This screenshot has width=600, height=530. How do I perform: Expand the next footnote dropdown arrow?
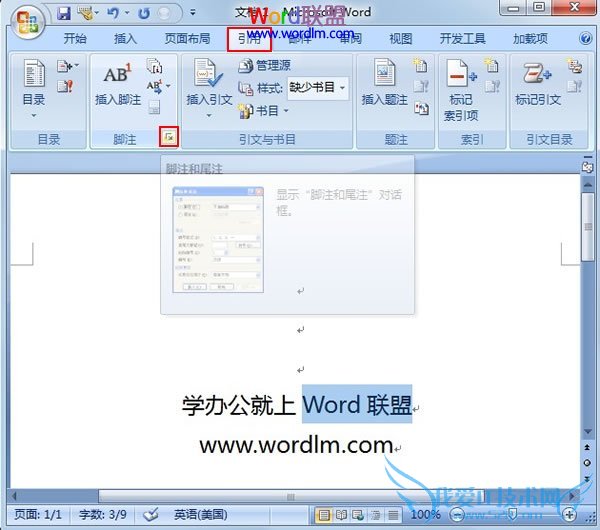168,86
